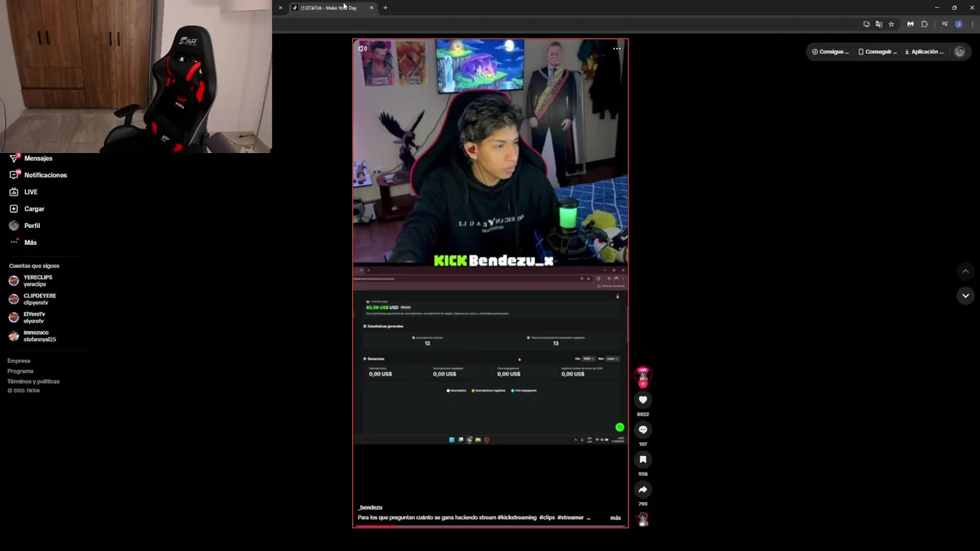Open followed account YERECLIPS
Viewport: 980px width, 551px height.
pyautogui.click(x=38, y=281)
